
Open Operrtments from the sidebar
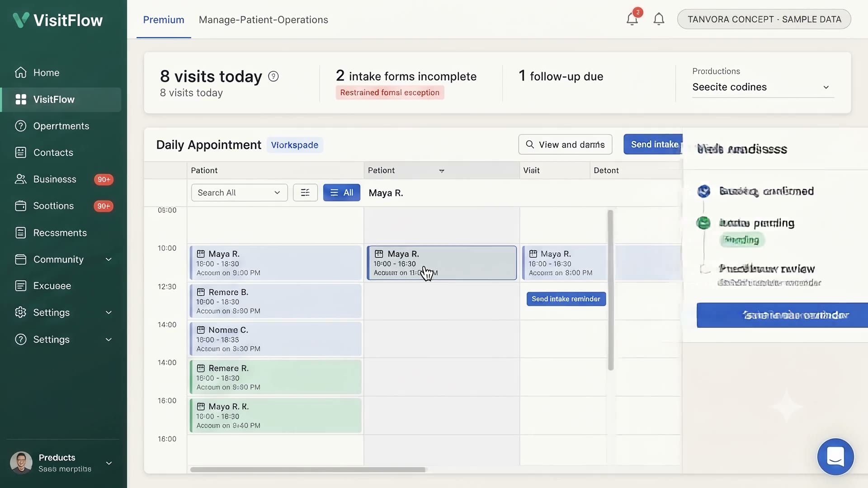click(61, 126)
